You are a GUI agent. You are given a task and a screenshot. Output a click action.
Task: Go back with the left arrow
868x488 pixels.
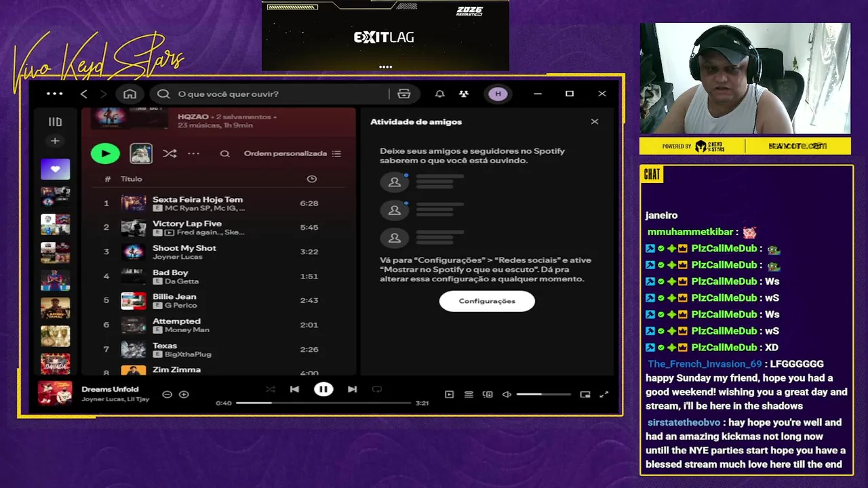coord(84,94)
